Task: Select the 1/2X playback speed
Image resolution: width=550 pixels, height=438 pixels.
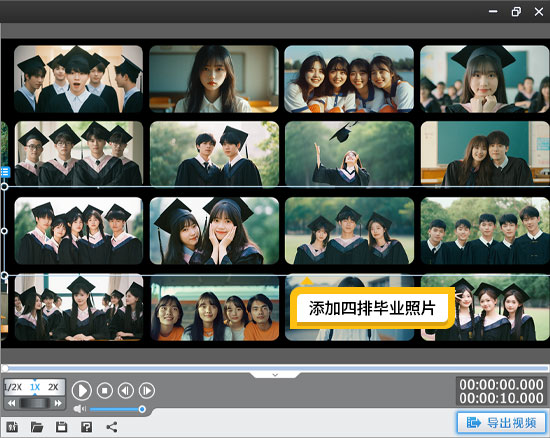Action: pyautogui.click(x=13, y=387)
